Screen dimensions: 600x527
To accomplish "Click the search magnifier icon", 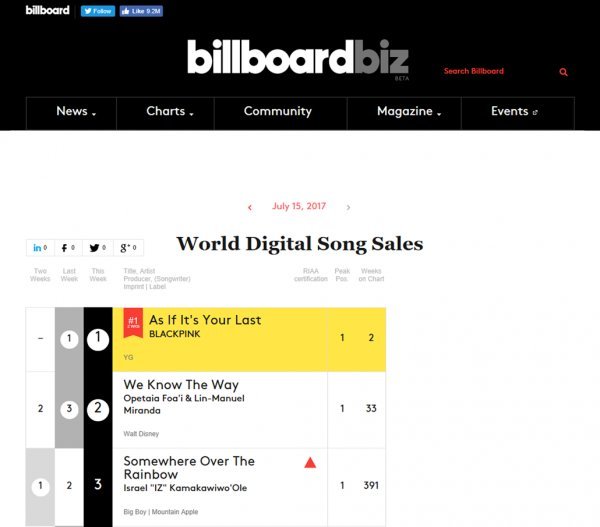I will click(564, 72).
